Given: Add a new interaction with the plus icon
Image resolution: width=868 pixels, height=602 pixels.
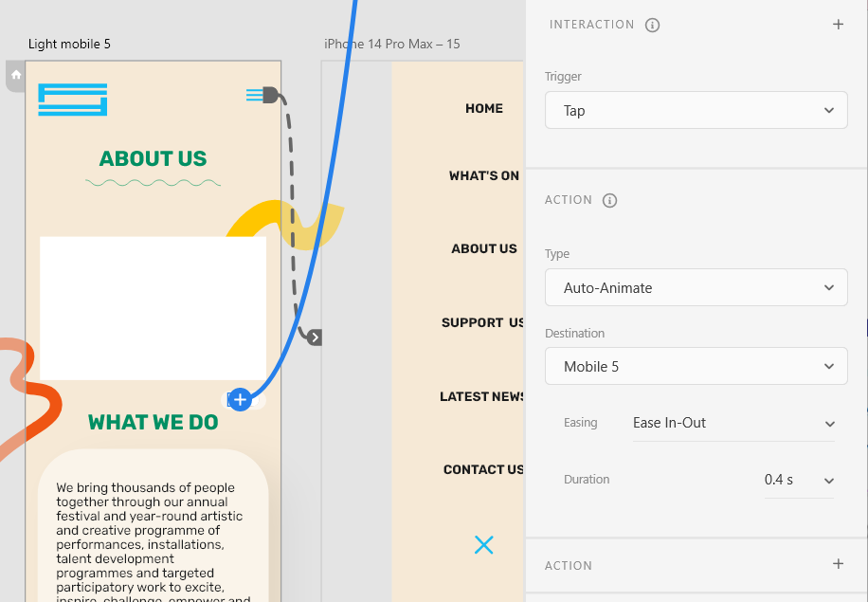Looking at the screenshot, I should [838, 25].
